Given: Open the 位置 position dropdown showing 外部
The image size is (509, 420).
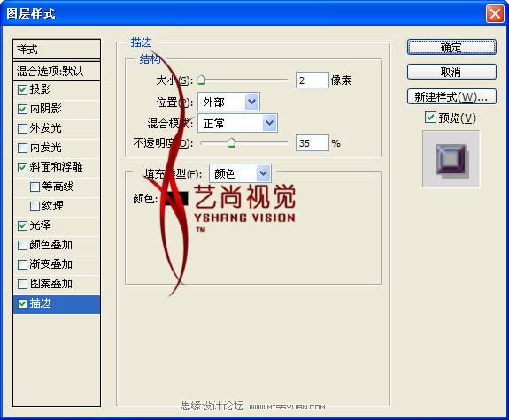Looking at the screenshot, I should tap(228, 103).
